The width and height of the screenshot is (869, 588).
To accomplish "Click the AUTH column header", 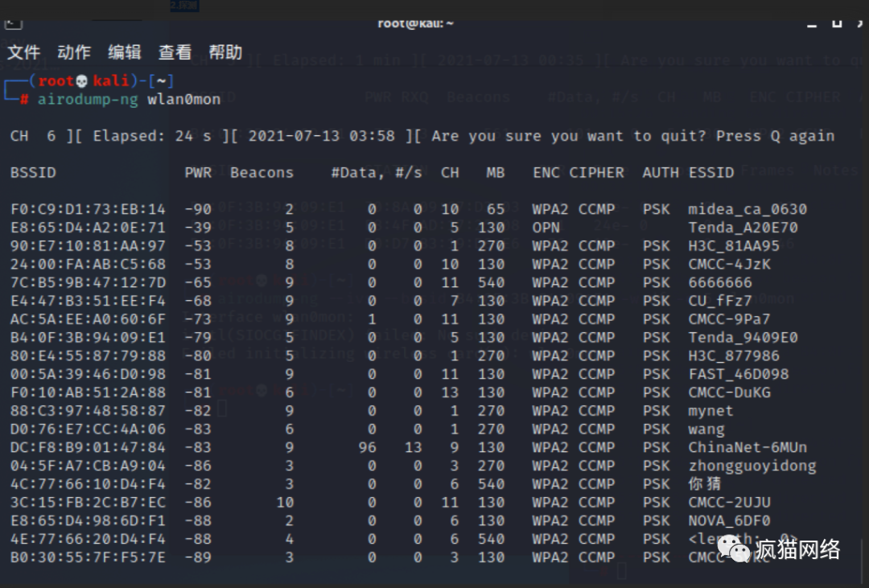I will (x=661, y=172).
